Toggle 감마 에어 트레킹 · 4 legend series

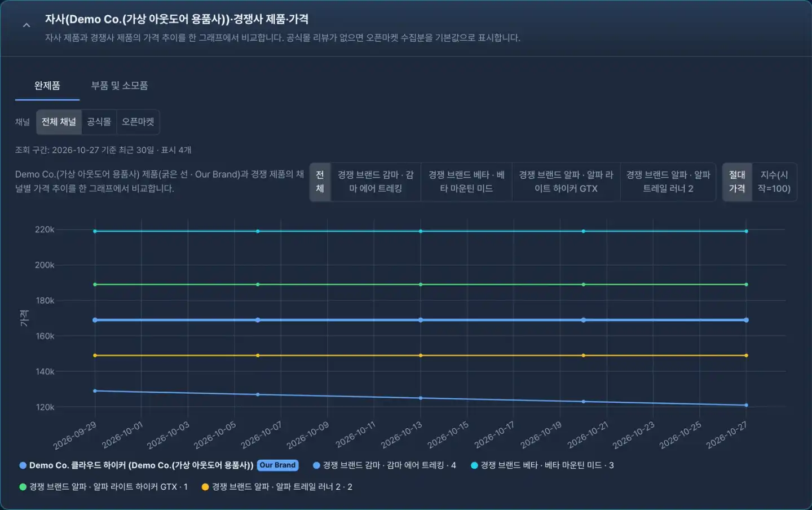[x=385, y=465]
